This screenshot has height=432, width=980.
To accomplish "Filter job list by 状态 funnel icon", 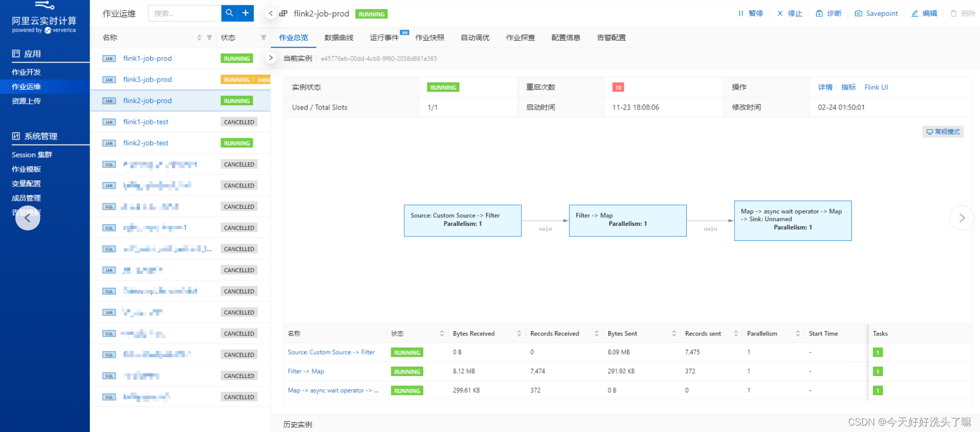I will pyautogui.click(x=263, y=37).
